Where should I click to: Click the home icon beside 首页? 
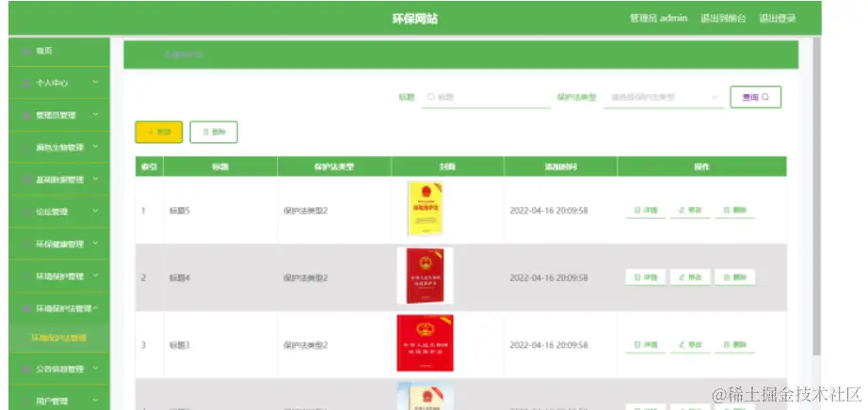click(x=26, y=51)
